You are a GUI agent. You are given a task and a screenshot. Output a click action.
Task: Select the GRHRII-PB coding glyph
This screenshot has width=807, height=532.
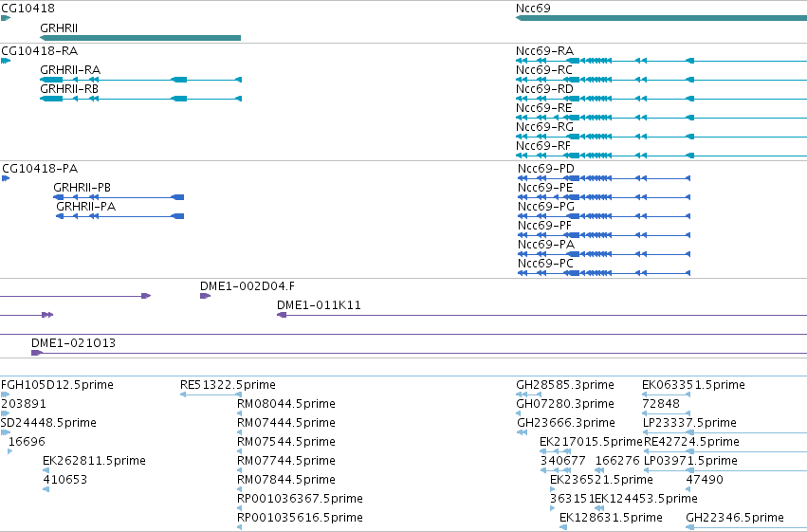click(119, 197)
